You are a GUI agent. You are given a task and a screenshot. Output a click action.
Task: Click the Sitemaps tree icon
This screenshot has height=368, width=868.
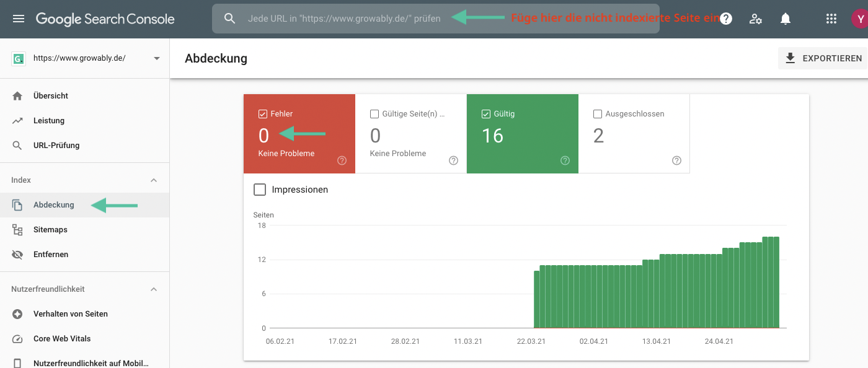[x=17, y=230]
